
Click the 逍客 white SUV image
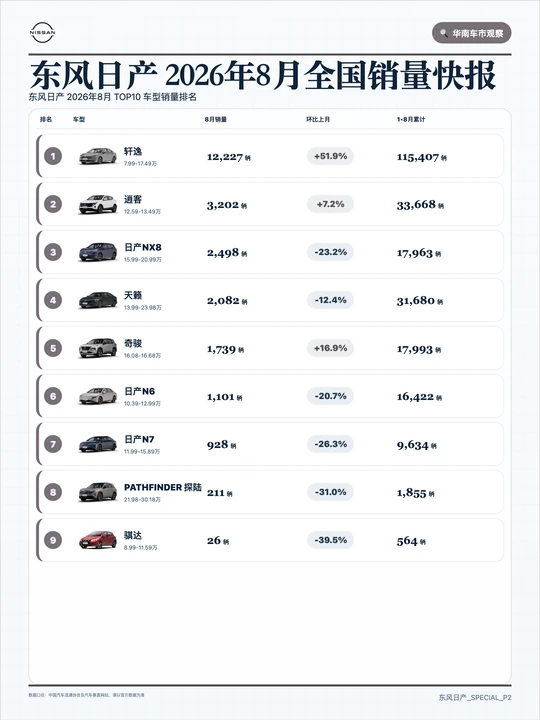98,204
